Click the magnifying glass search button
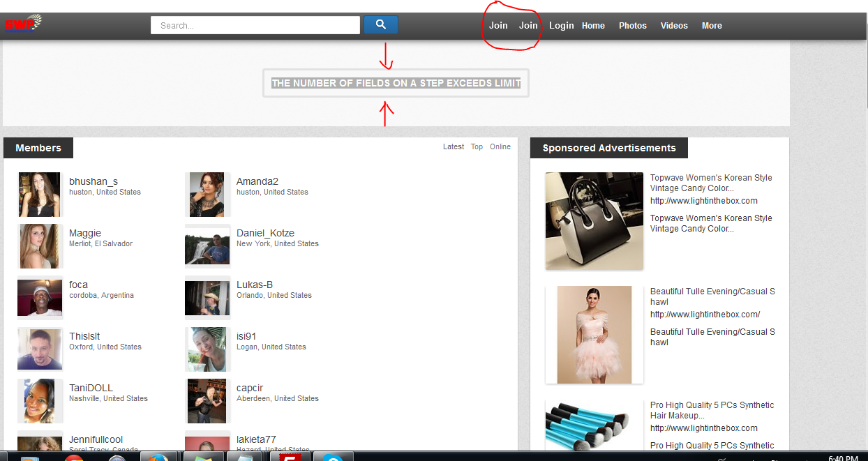This screenshot has width=868, height=461. point(380,25)
